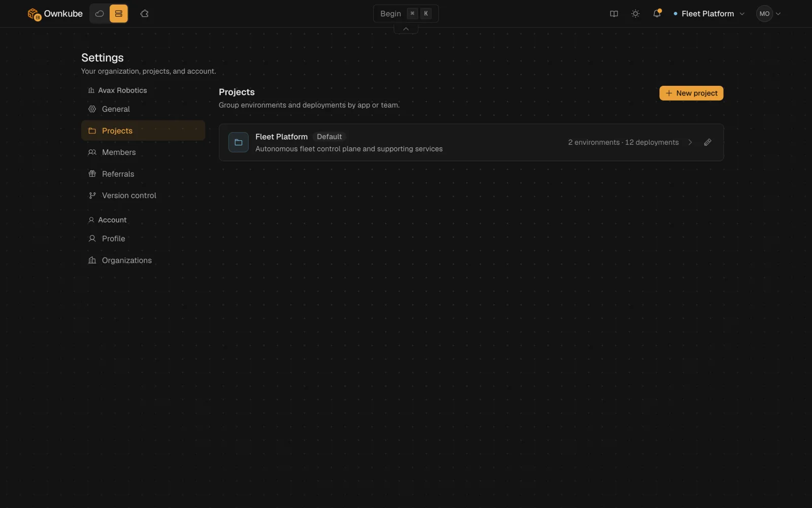The height and width of the screenshot is (508, 812).
Task: Switch to the cloud view icon
Action: click(99, 14)
